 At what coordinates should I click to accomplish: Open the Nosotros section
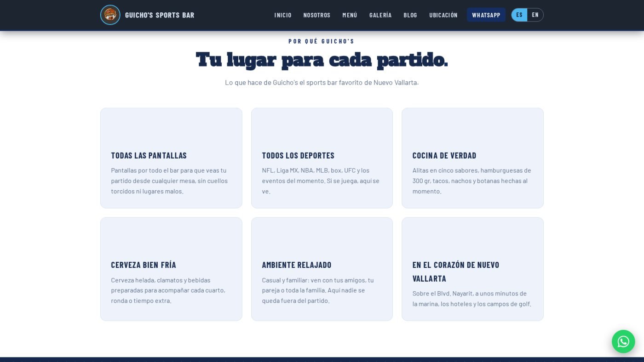[317, 15]
